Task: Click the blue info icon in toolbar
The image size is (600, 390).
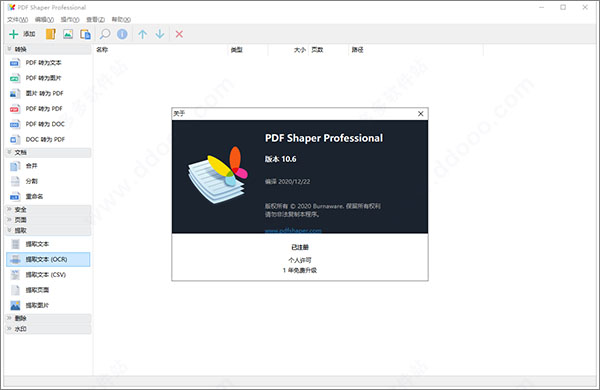Action: (x=122, y=34)
